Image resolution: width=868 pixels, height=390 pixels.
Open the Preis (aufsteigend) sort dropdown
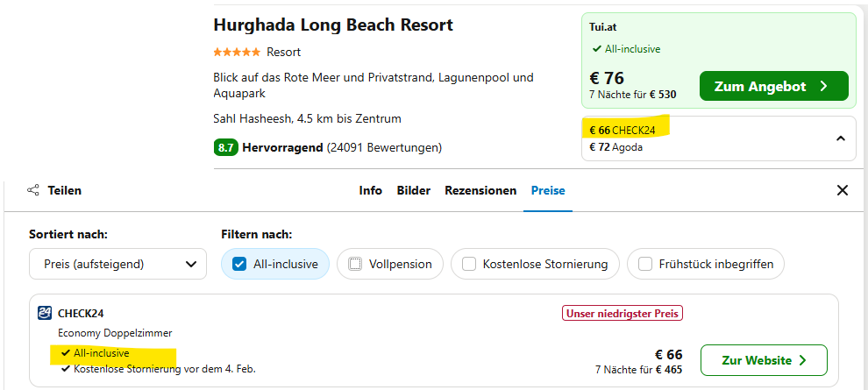117,264
